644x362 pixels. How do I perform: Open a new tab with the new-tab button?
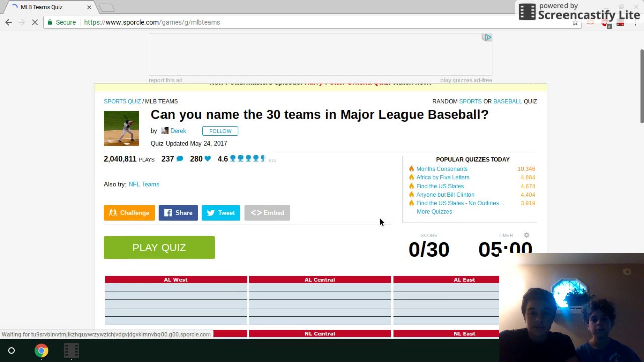coord(106,7)
